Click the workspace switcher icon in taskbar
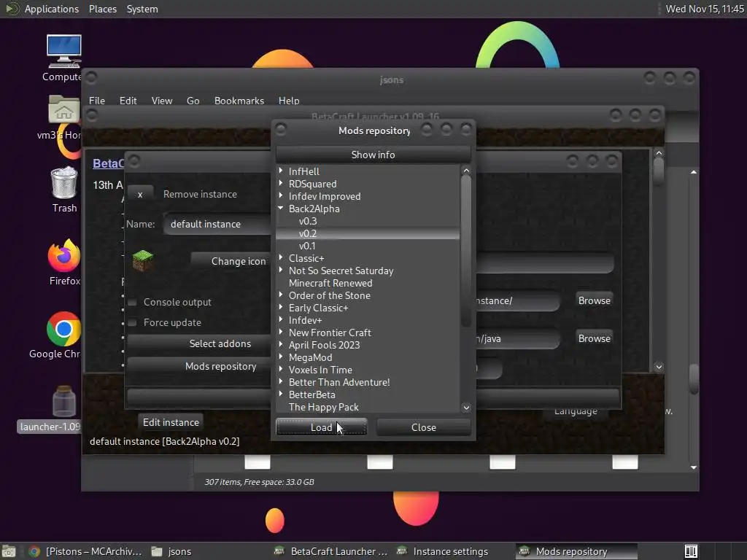The height and width of the screenshot is (560, 747). 691,551
